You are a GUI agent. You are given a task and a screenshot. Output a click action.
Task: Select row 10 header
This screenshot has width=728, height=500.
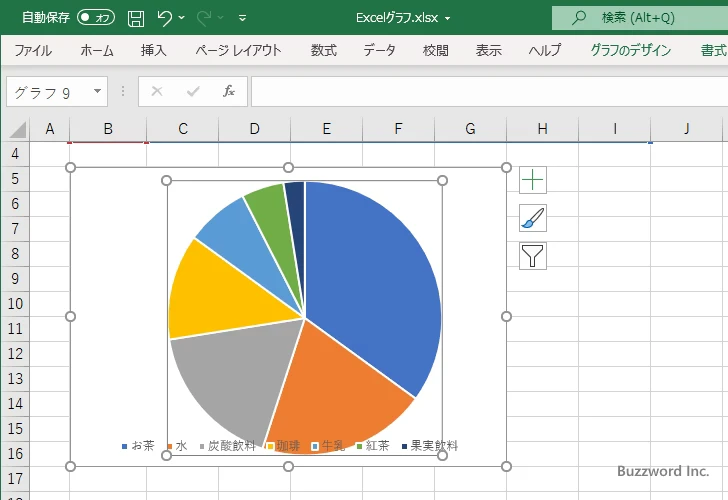(15, 304)
